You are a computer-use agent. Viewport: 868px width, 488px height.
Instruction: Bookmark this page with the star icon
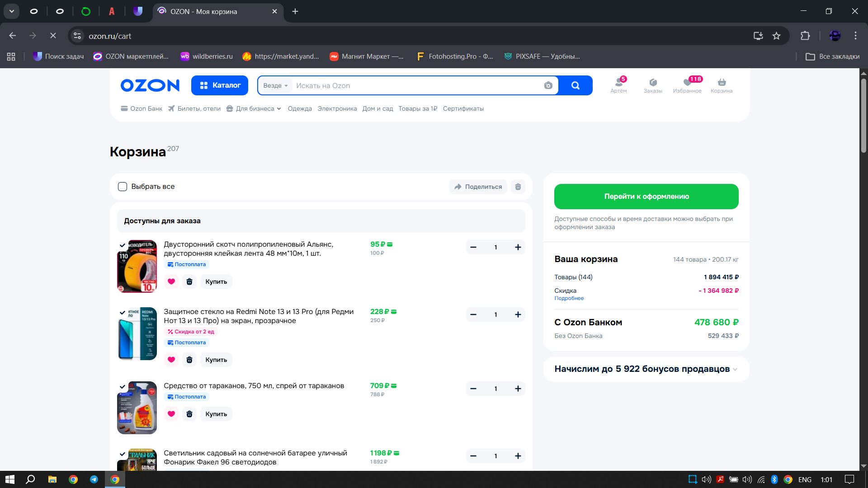[x=776, y=36]
